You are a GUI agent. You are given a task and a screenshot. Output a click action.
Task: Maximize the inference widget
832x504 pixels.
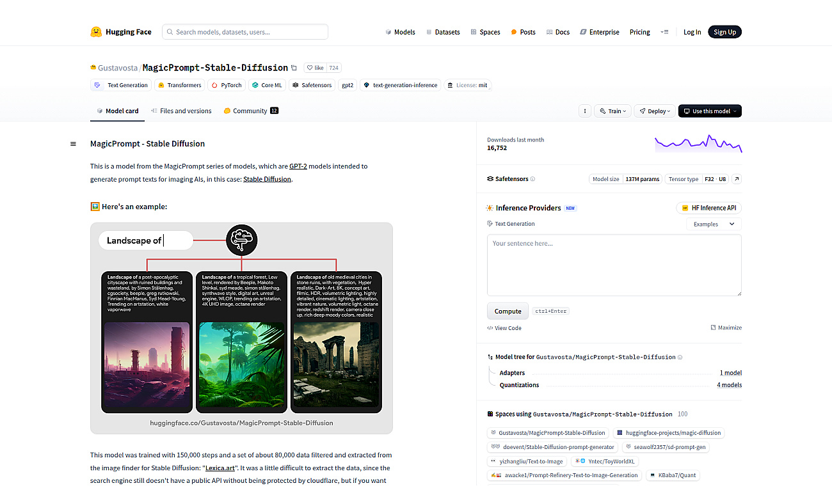point(726,327)
